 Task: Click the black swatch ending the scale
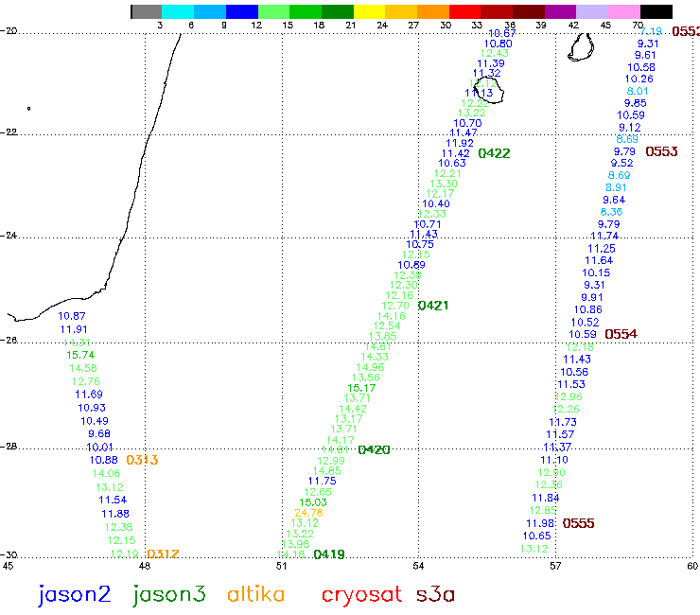(x=656, y=11)
